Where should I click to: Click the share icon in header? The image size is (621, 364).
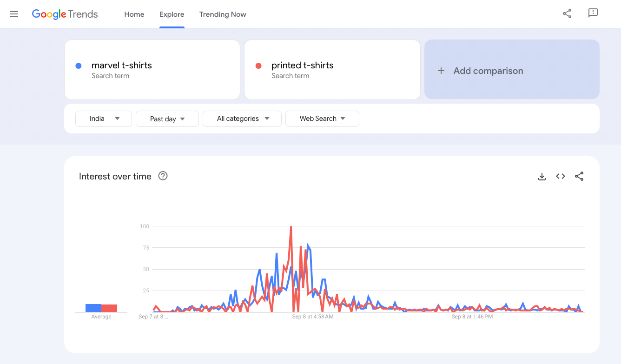[x=567, y=13]
